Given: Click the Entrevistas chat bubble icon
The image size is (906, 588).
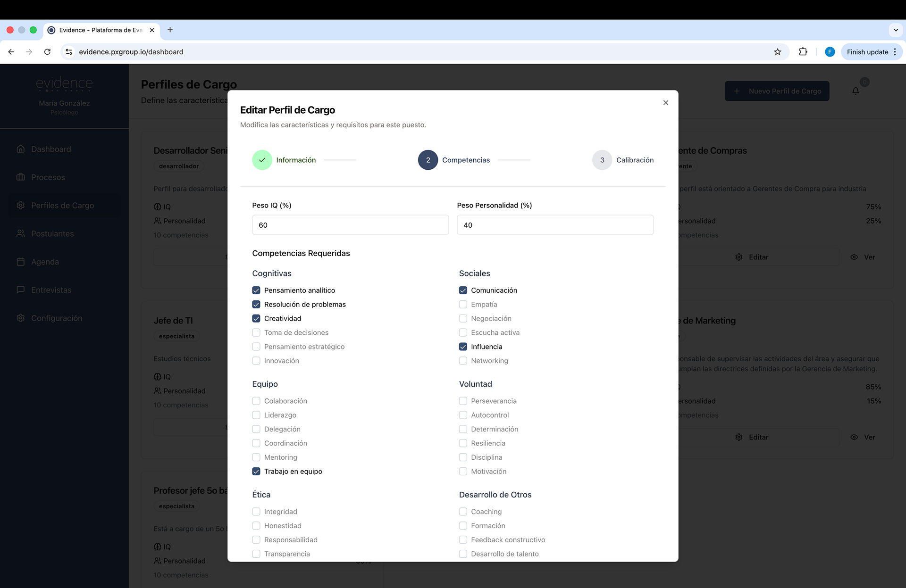Looking at the screenshot, I should [21, 290].
